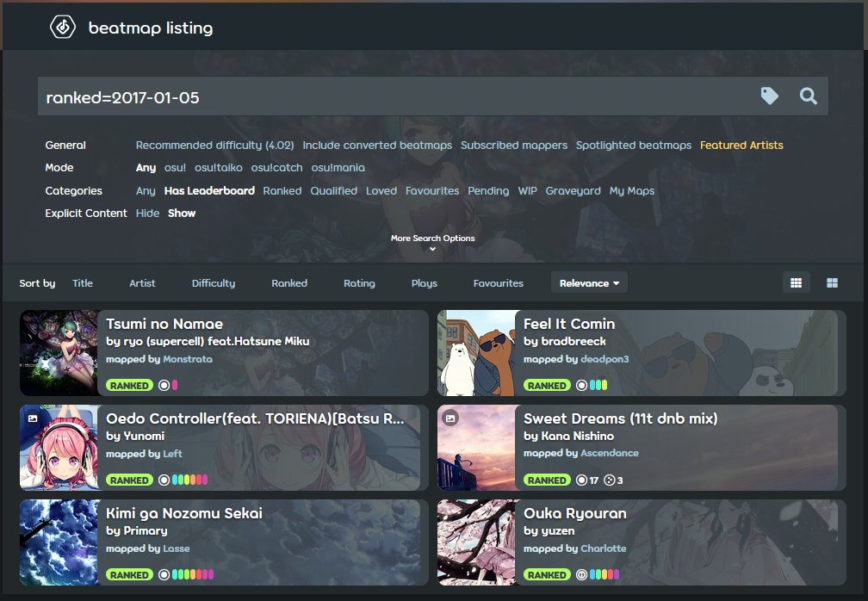The image size is (868, 601).
Task: Select Qualified category
Action: point(334,191)
